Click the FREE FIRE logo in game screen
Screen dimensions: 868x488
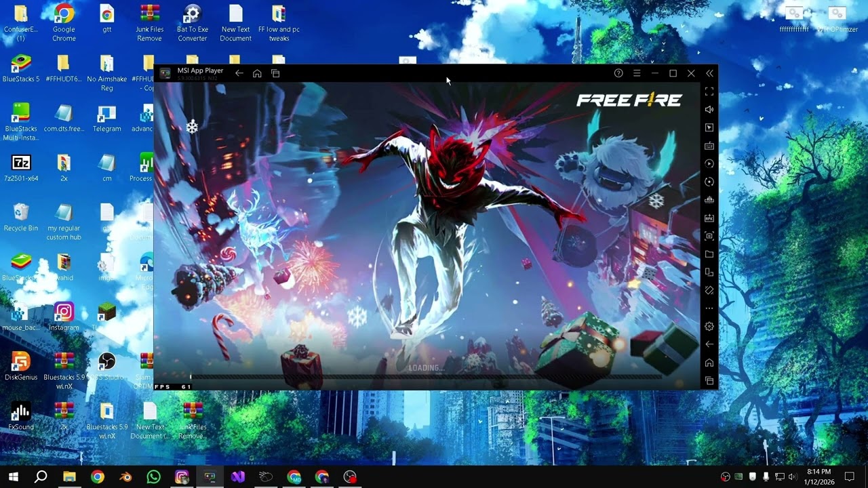click(629, 101)
